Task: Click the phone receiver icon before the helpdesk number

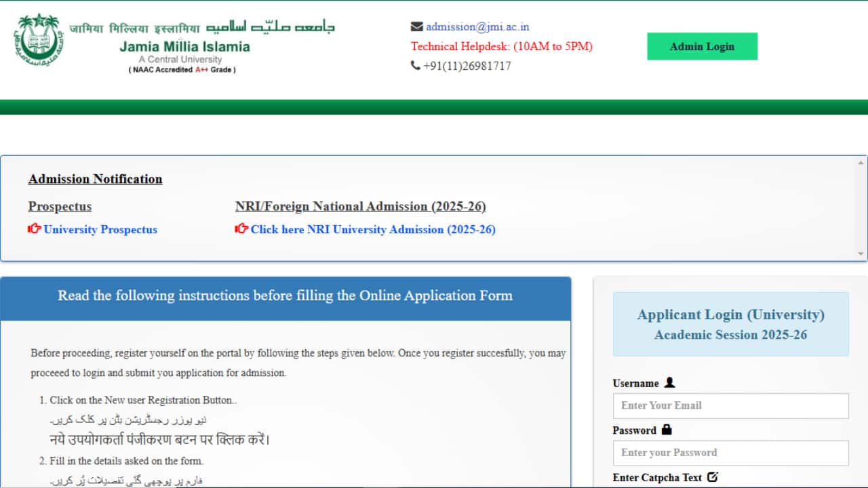Action: tap(414, 65)
